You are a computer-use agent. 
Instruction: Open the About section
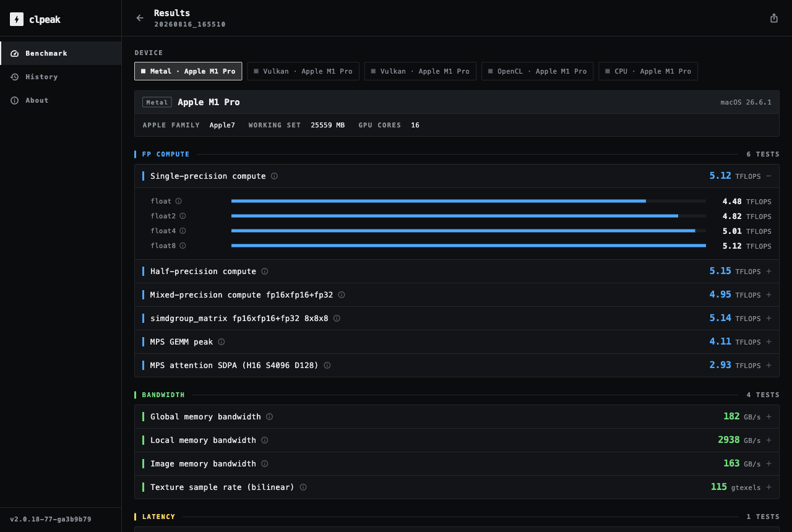pyautogui.click(x=61, y=100)
